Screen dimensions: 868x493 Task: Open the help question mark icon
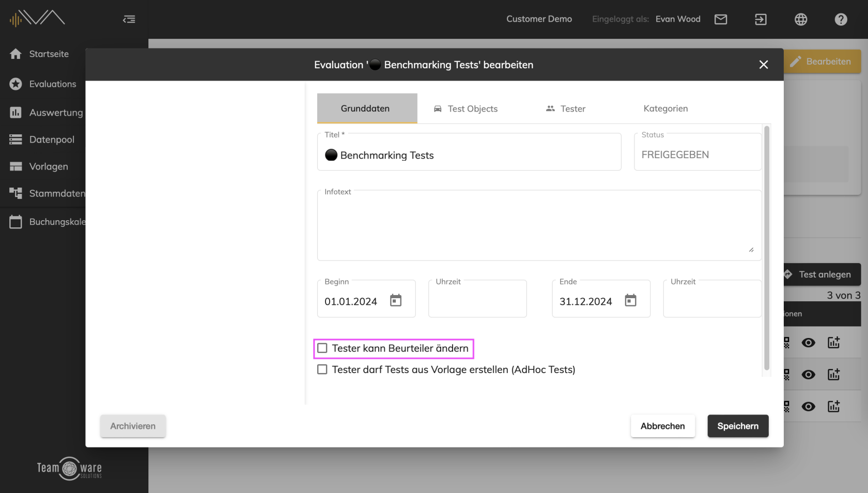841,19
